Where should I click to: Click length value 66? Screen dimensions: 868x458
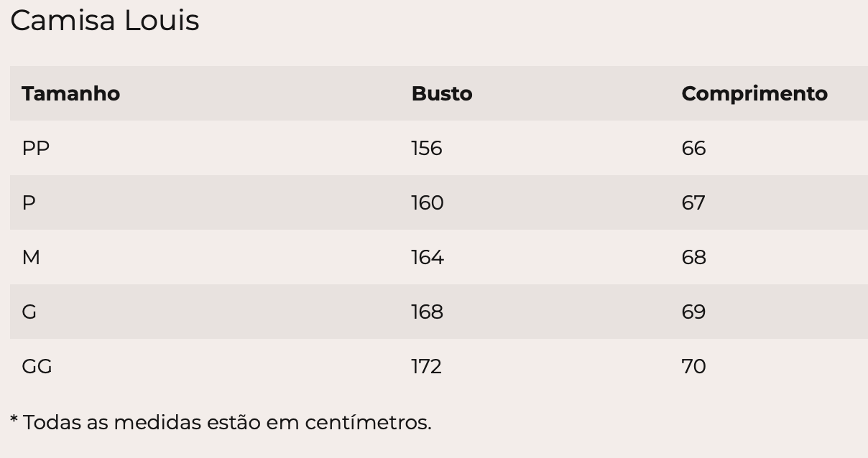click(x=694, y=148)
